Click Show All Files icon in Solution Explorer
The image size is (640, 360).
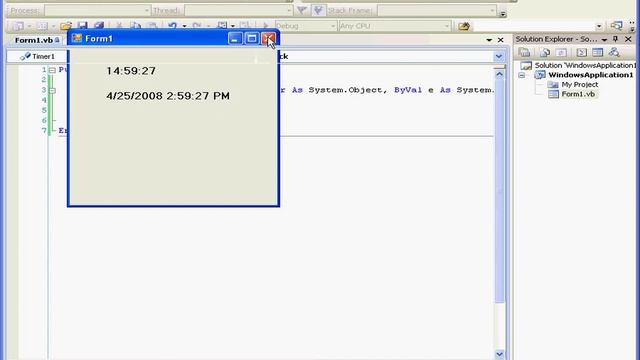544,52
